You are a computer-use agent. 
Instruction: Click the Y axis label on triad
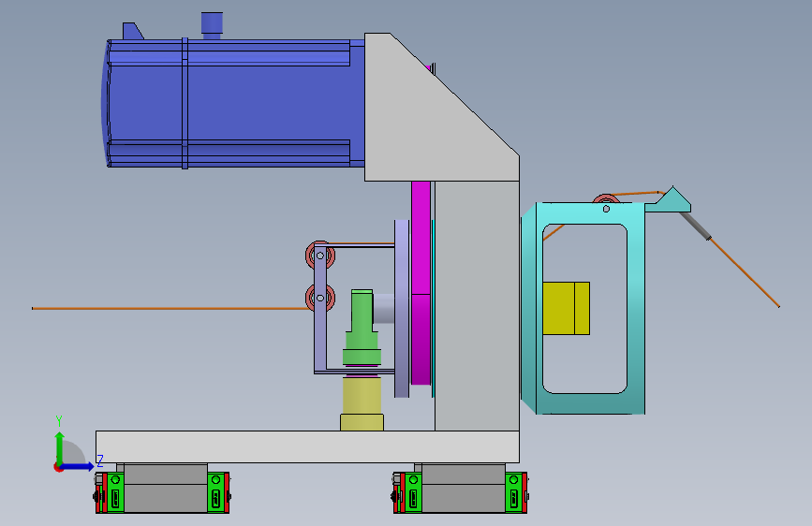click(x=59, y=421)
